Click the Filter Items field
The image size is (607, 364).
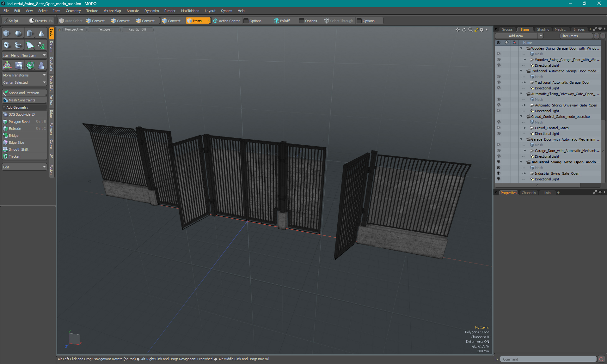coord(576,36)
